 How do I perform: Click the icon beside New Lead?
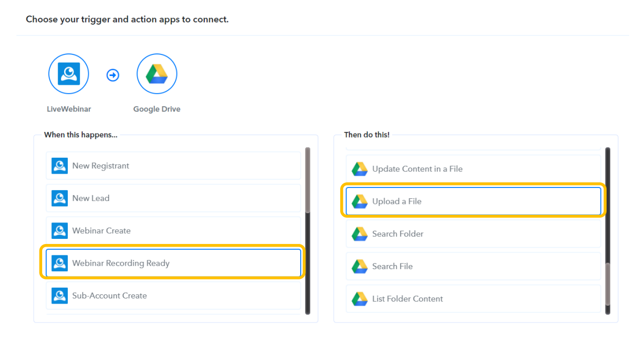(x=60, y=198)
